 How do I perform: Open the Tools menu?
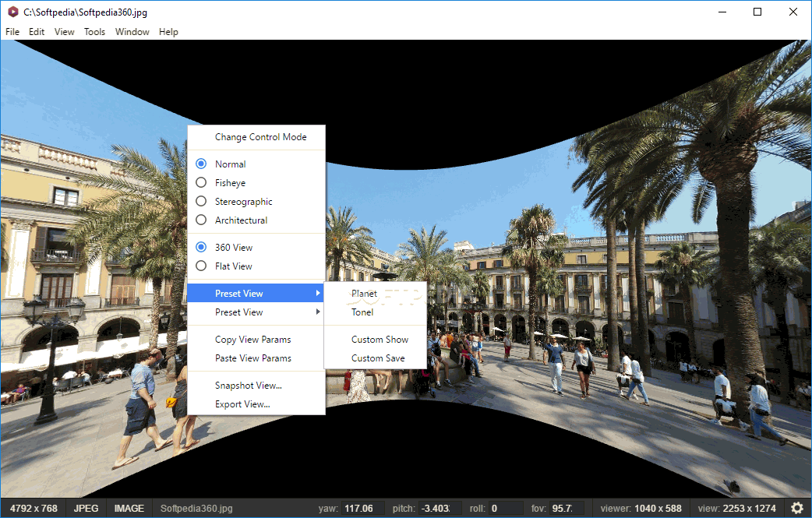95,32
